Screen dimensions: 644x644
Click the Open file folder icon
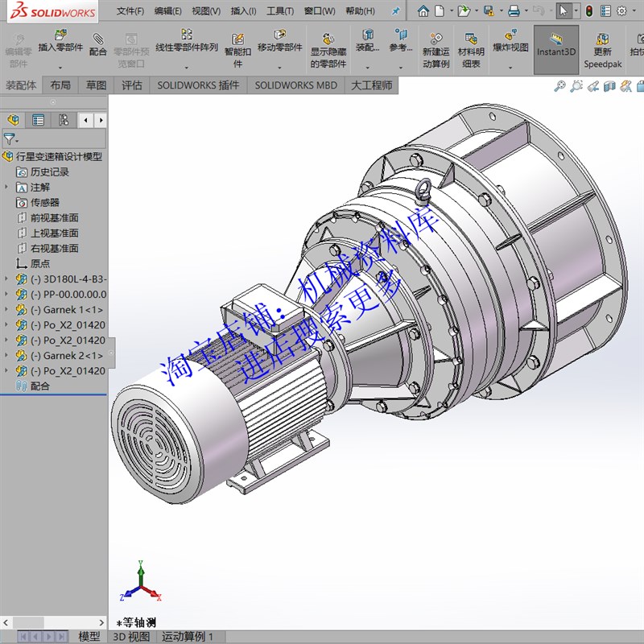[x=464, y=10]
